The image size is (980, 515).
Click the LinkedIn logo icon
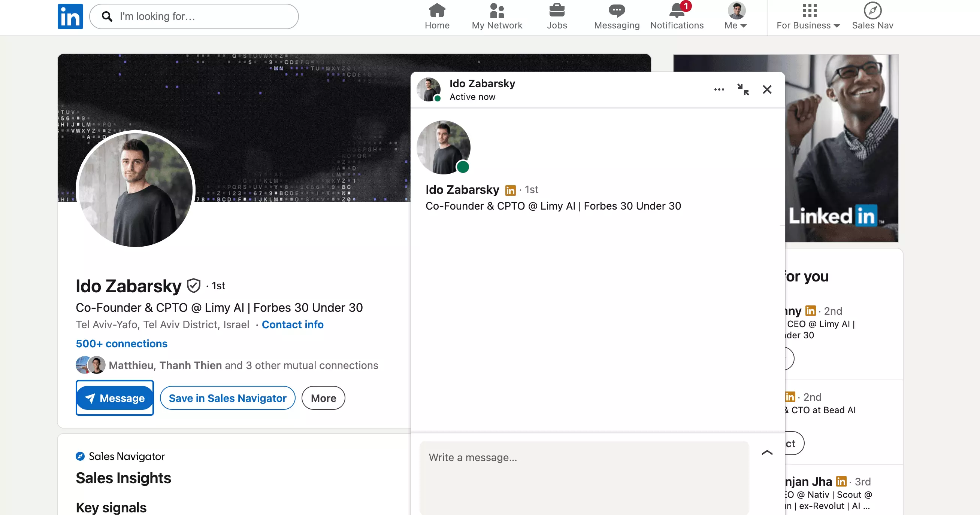click(70, 16)
